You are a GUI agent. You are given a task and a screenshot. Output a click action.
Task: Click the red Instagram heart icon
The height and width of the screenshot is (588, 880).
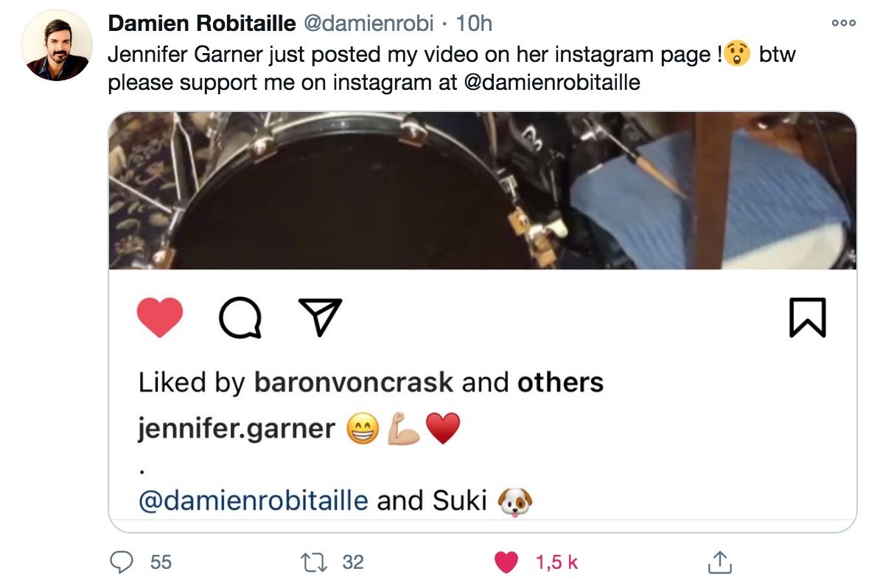click(160, 317)
